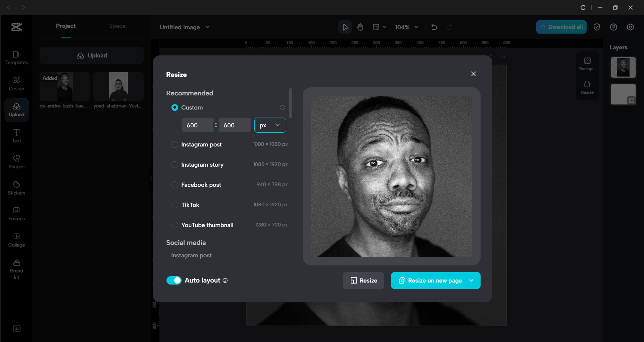
Task: Open the Collage panel
Action: click(16, 240)
